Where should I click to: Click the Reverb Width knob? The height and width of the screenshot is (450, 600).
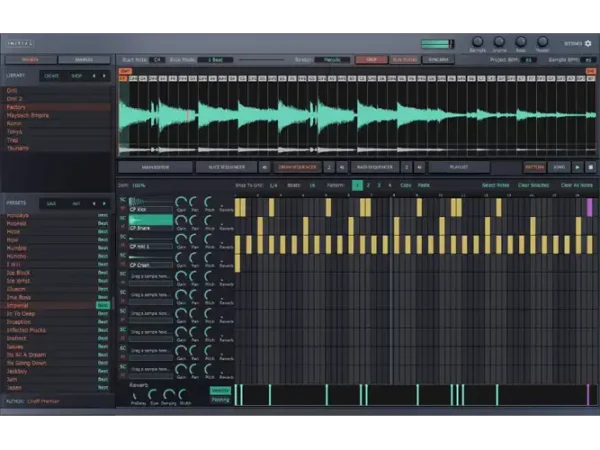click(183, 395)
